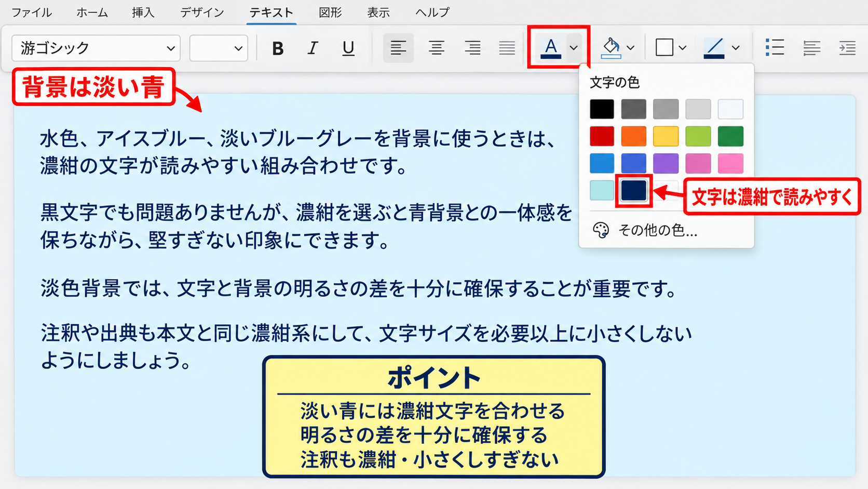Open the ヘルプ tab

click(432, 12)
